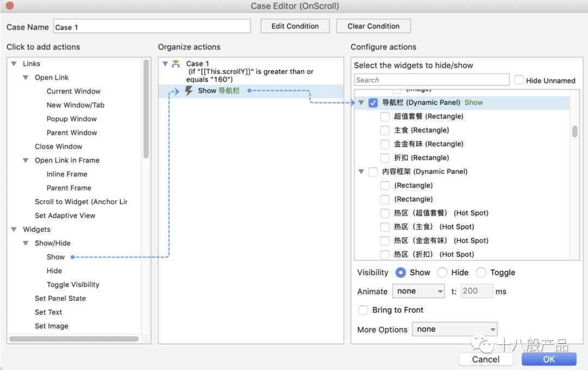
Task: Check the 热区（主食） Hot Spot checkbox
Action: tap(385, 227)
